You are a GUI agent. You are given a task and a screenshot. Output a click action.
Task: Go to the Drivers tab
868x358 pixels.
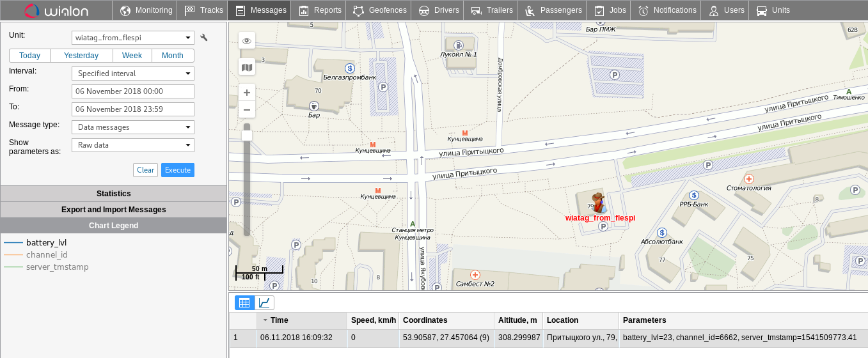point(438,10)
